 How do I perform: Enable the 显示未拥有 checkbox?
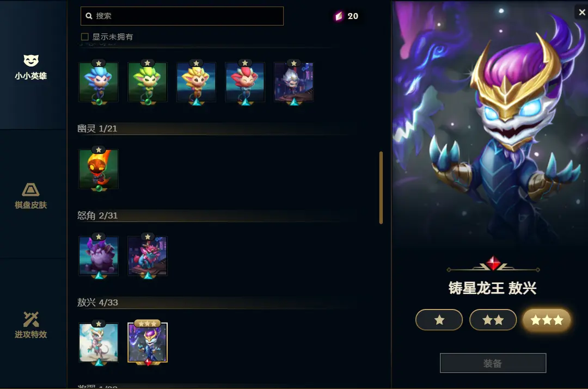tap(85, 37)
